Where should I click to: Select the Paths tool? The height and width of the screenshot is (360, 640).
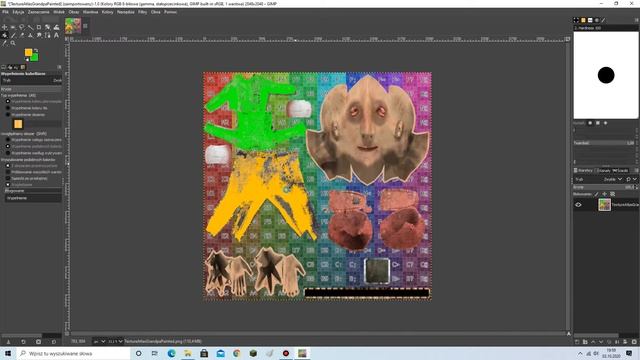47,36
